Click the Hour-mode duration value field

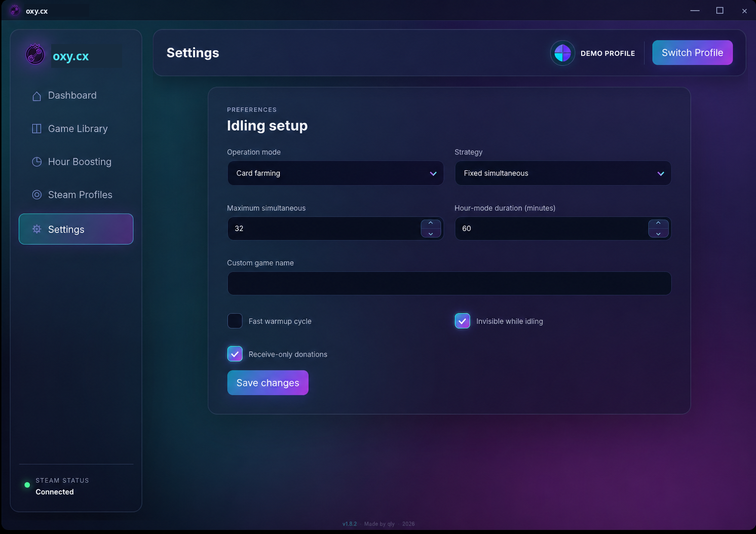coord(563,228)
